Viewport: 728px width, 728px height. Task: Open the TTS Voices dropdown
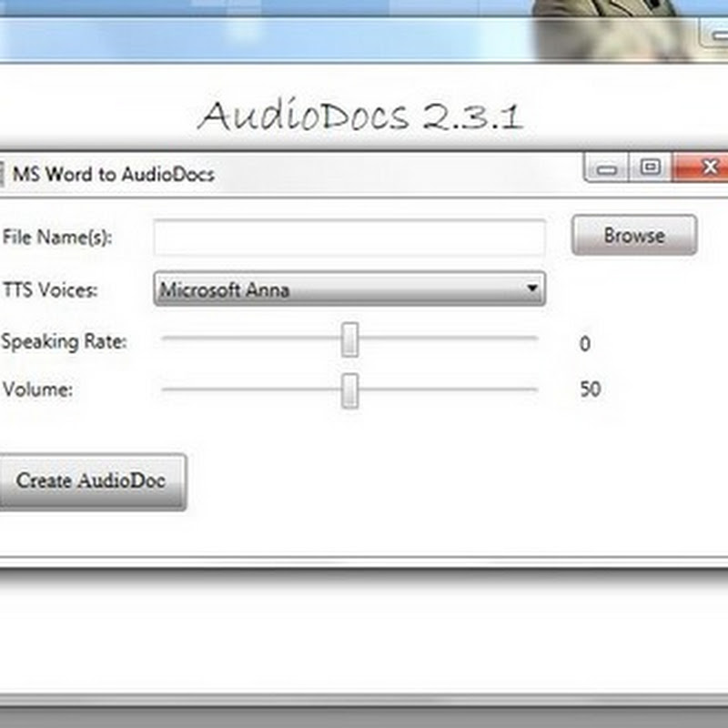pyautogui.click(x=349, y=288)
